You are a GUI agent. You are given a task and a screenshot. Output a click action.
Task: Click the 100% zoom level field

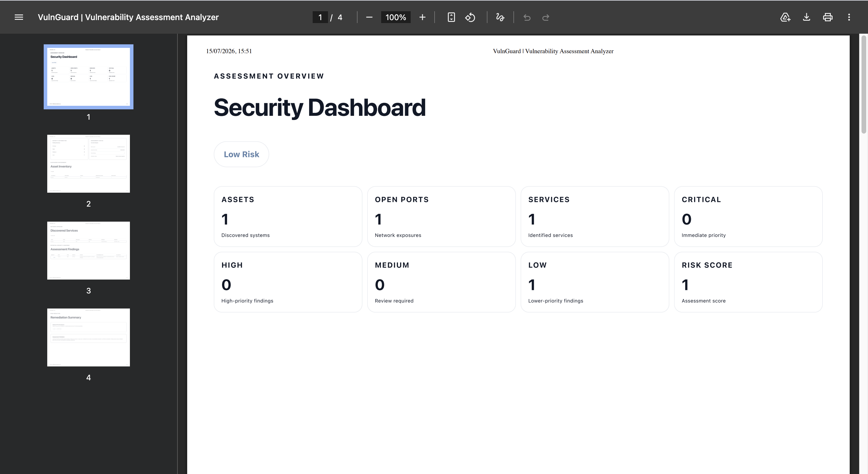pos(396,17)
